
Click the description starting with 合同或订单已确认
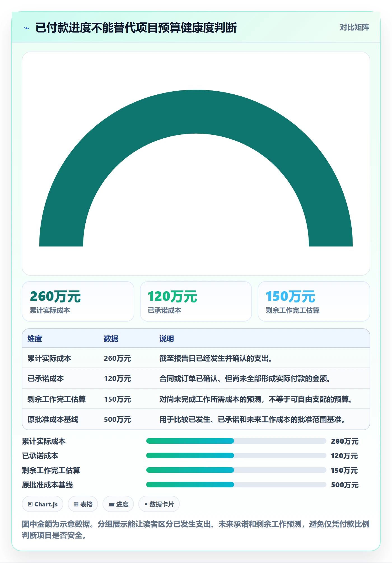(x=245, y=378)
